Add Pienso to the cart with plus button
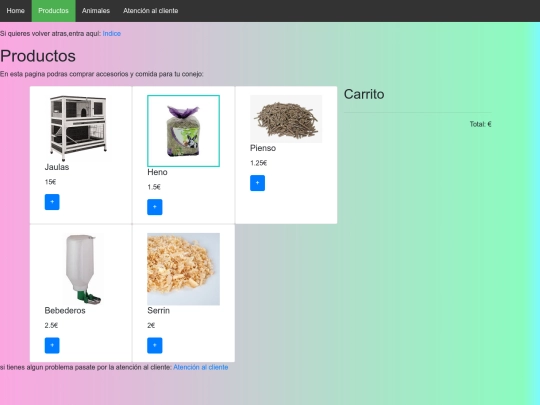Viewport: 540px width, 405px height. coord(257,183)
